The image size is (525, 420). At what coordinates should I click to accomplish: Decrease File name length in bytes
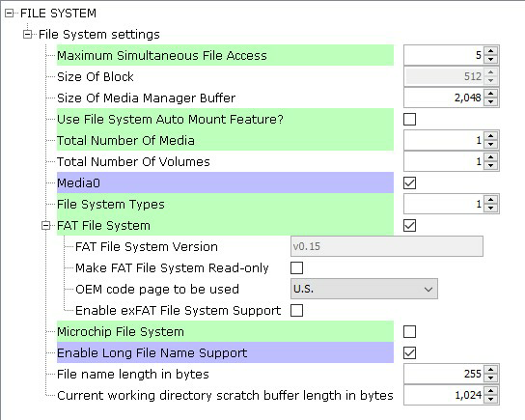tap(491, 378)
